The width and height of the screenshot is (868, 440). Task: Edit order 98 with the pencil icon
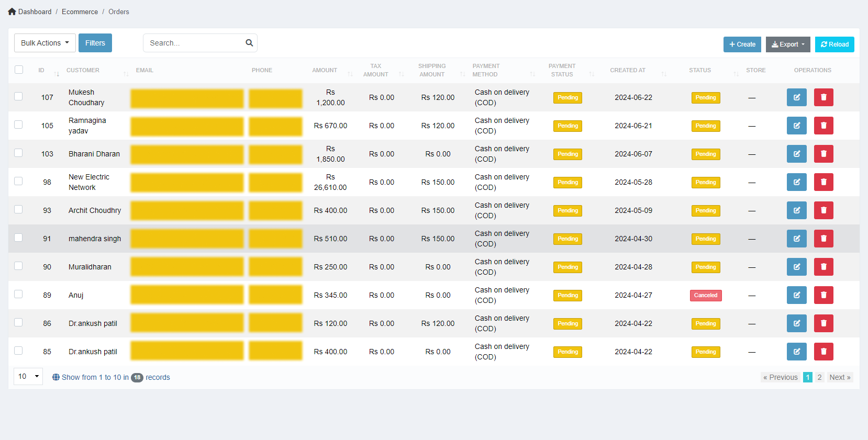(x=796, y=182)
